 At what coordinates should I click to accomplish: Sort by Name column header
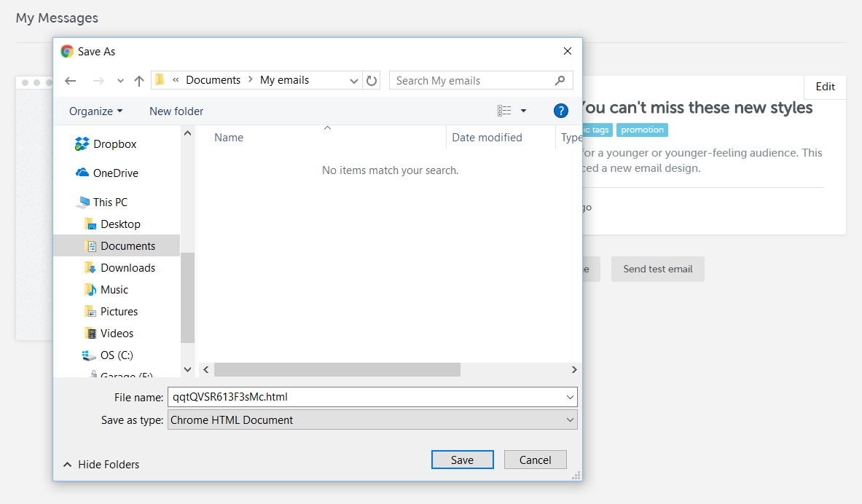(229, 138)
